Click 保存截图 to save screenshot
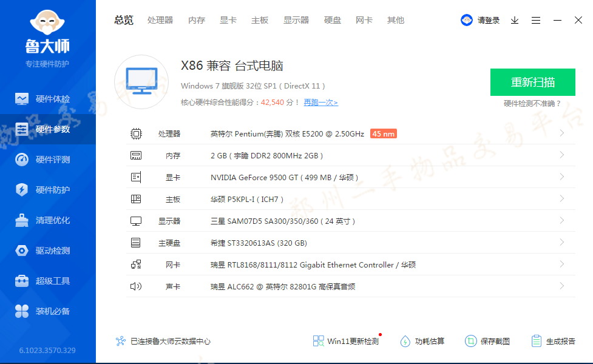The width and height of the screenshot is (593, 364). [487, 342]
